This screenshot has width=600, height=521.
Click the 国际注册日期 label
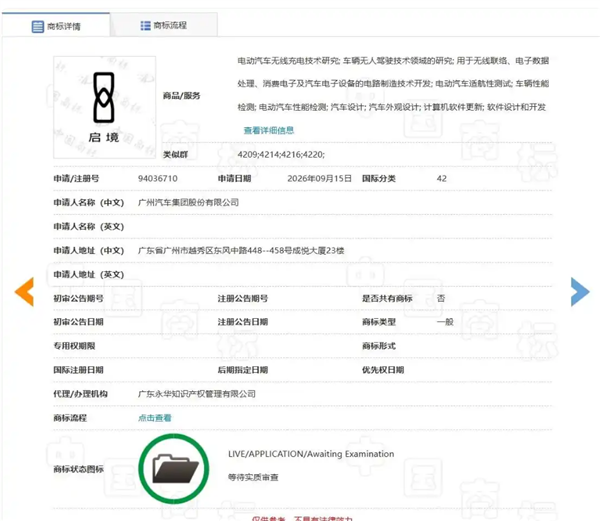click(x=78, y=370)
